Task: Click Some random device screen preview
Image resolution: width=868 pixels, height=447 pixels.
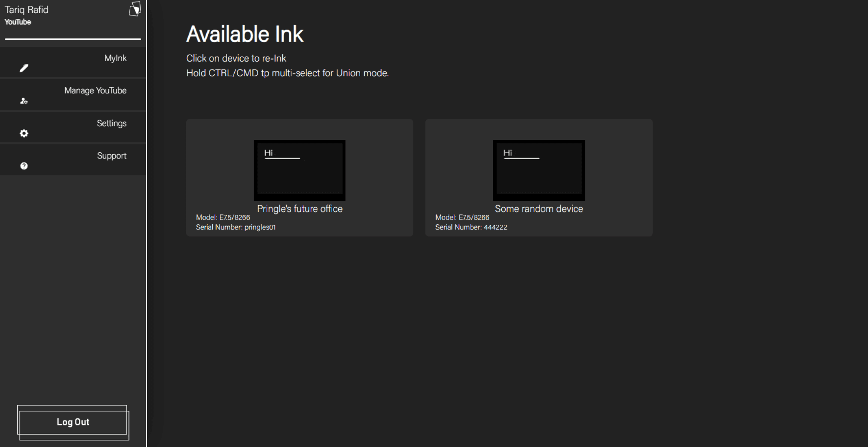Action: 539,170
